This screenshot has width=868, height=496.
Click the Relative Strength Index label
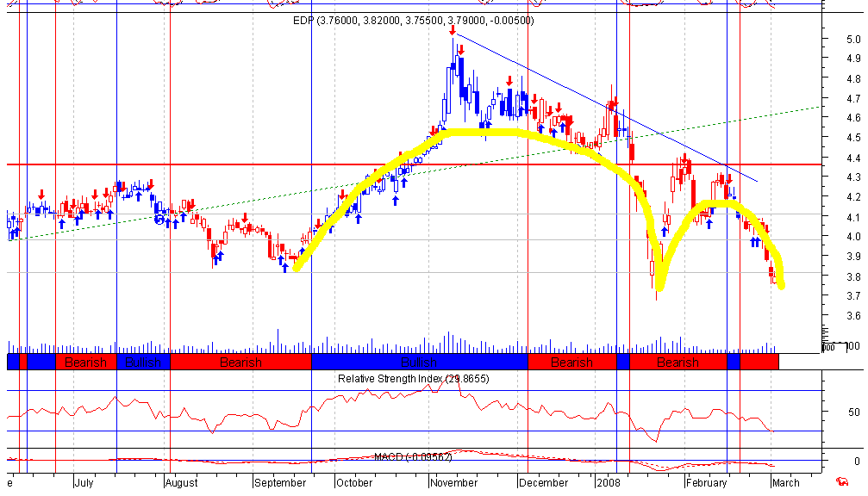click(414, 379)
